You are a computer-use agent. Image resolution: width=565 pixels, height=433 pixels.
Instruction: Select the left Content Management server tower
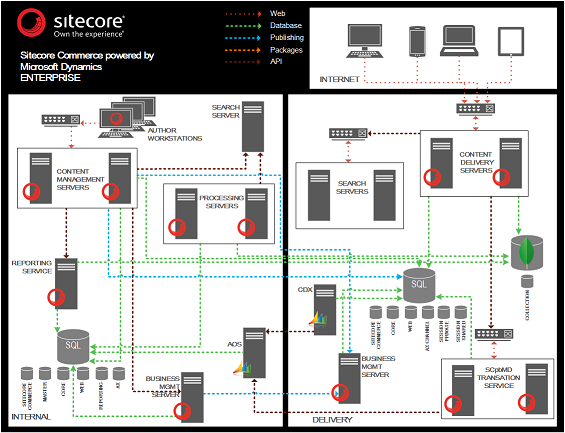41,178
